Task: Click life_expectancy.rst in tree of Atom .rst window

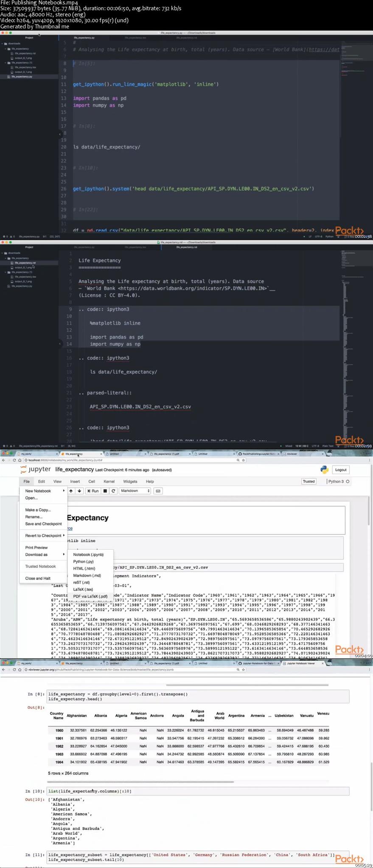Action: (25, 263)
